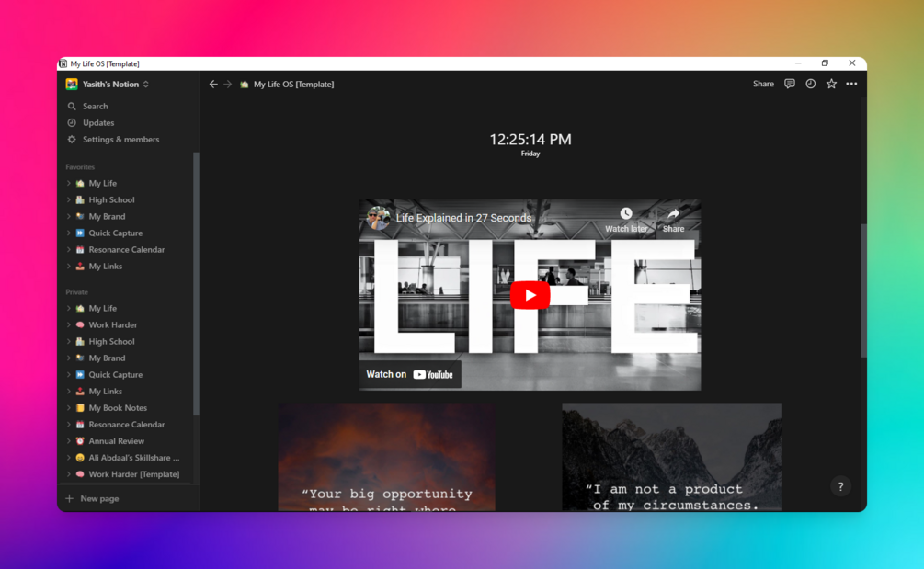The height and width of the screenshot is (569, 924).
Task: Favorite this page with star icon
Action: (x=831, y=84)
